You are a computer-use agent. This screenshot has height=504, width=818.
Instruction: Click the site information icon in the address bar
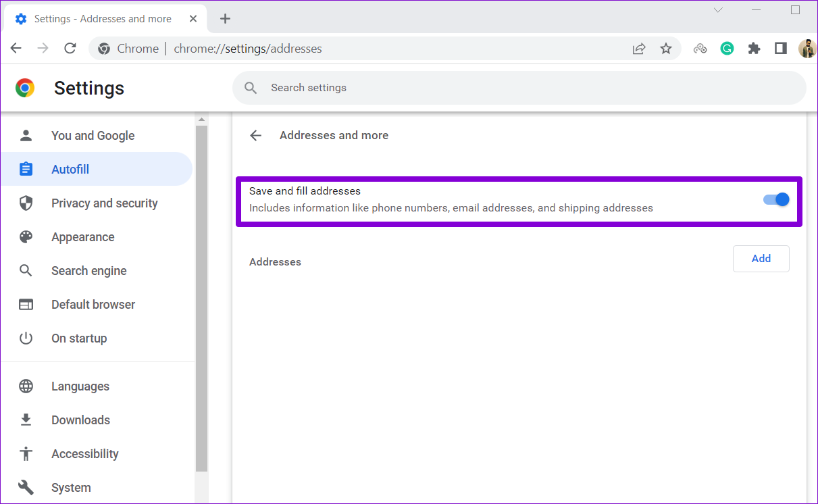[x=104, y=48]
